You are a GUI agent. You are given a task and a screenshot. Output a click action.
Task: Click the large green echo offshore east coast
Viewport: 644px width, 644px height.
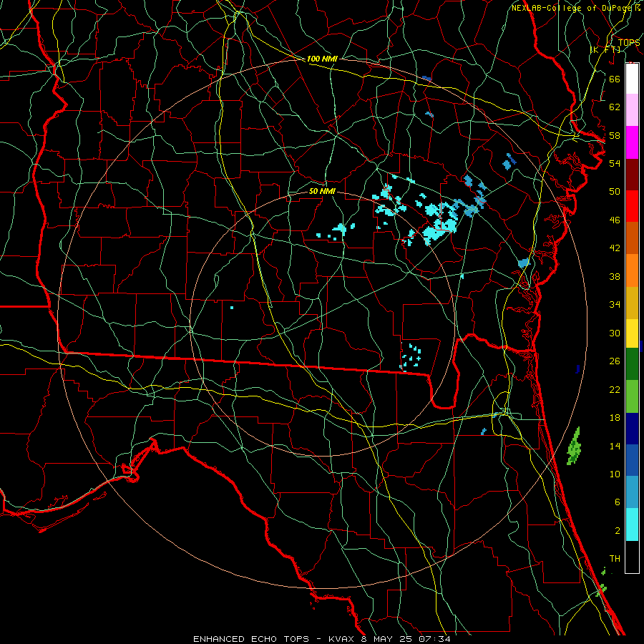574,447
